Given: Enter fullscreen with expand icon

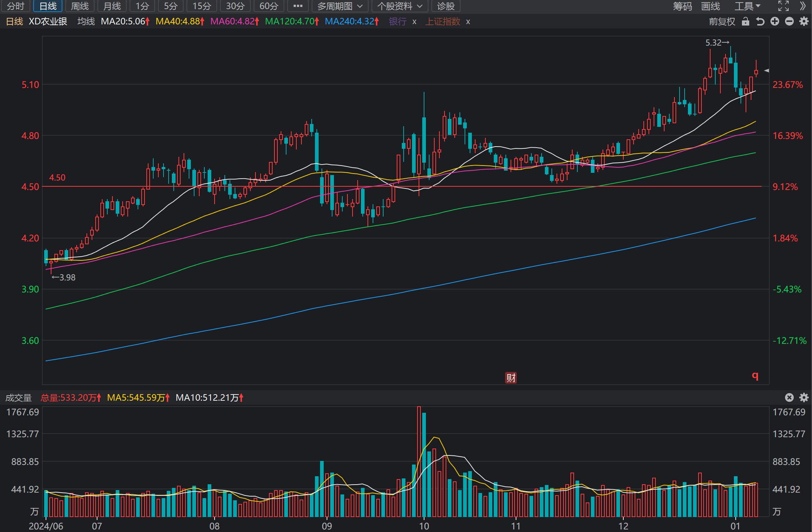Looking at the screenshot, I should click(784, 6).
